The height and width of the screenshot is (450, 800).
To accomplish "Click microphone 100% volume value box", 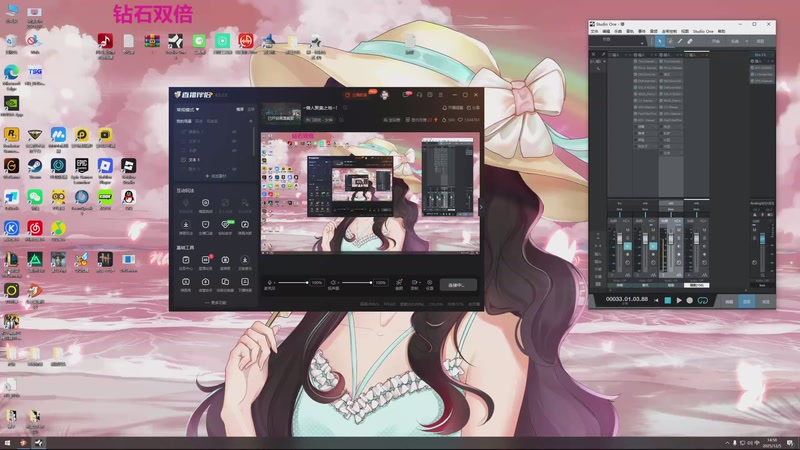I will pos(317,283).
